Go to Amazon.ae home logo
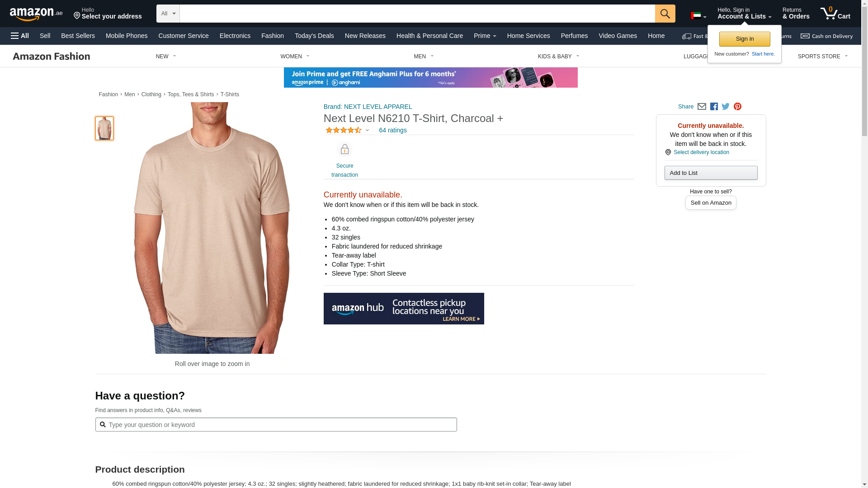Screen dimensions: 868x488 coord(36,14)
